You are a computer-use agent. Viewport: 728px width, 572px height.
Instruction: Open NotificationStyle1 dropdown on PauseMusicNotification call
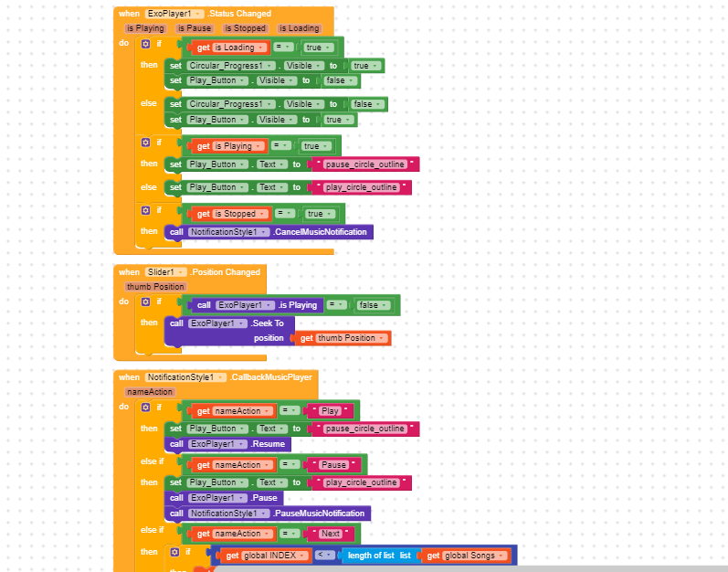click(x=228, y=514)
